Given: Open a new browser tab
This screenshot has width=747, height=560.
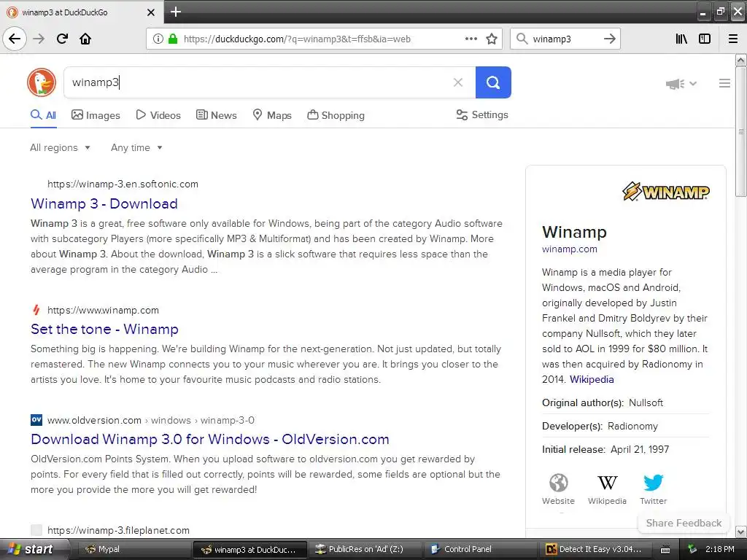Looking at the screenshot, I should tap(176, 12).
